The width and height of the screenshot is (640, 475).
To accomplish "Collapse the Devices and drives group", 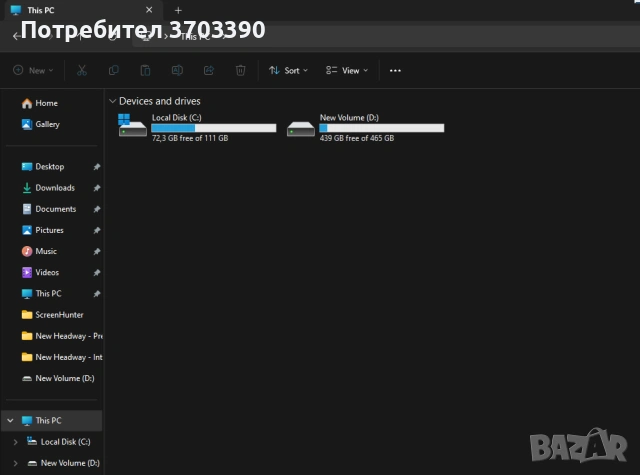I will pyautogui.click(x=113, y=101).
